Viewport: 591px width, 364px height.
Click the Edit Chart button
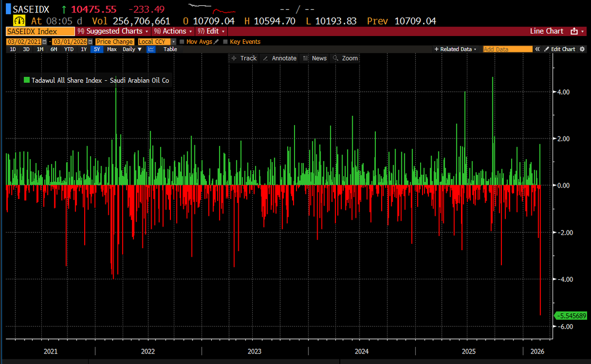point(559,49)
